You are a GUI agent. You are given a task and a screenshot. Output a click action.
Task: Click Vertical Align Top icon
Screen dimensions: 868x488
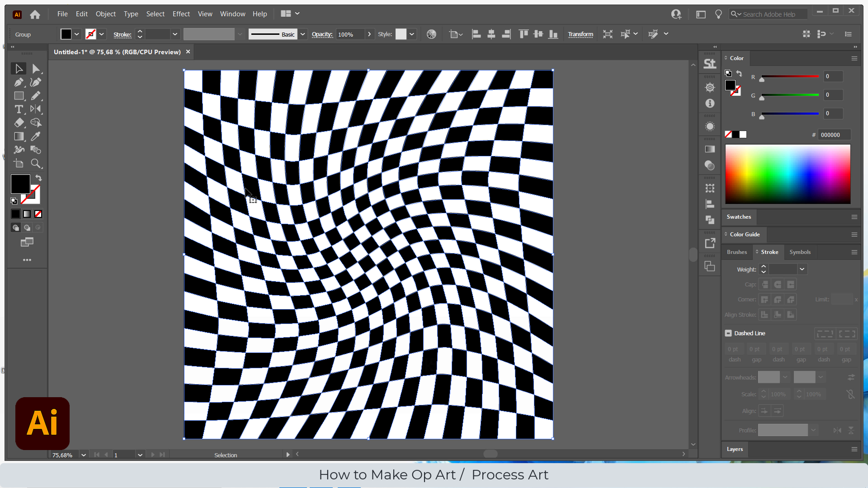coord(524,34)
